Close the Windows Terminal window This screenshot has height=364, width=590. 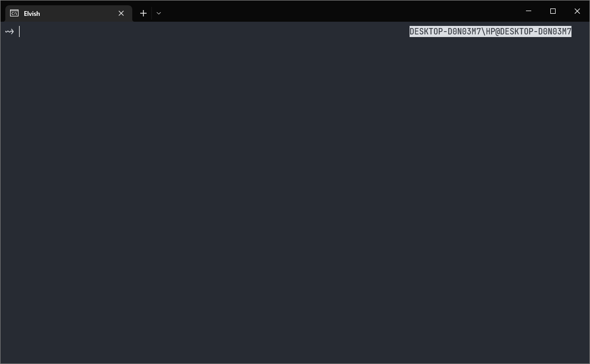tap(577, 11)
